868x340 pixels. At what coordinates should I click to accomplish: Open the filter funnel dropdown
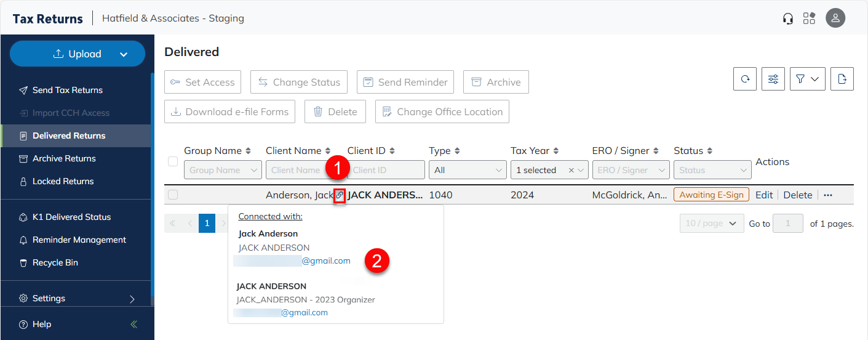point(807,79)
